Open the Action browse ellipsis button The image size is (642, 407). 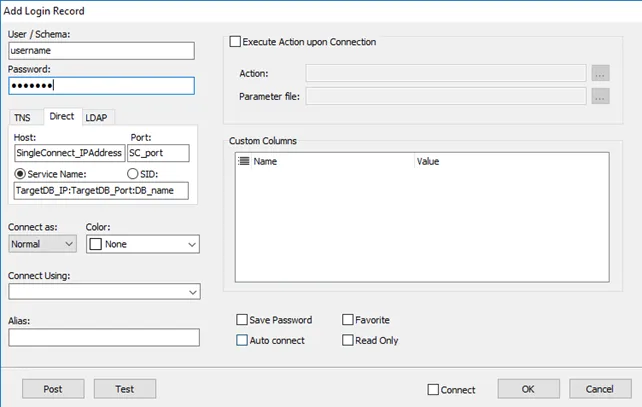[x=600, y=73]
